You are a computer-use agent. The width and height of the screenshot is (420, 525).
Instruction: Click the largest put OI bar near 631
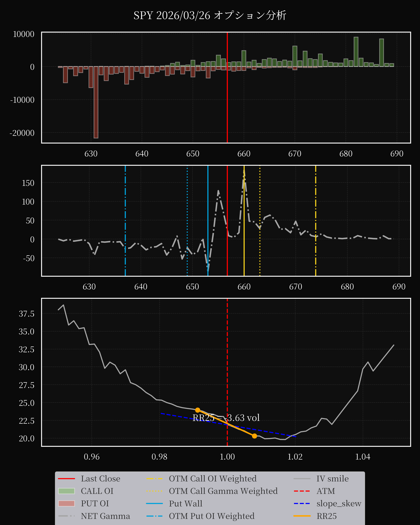click(x=96, y=102)
